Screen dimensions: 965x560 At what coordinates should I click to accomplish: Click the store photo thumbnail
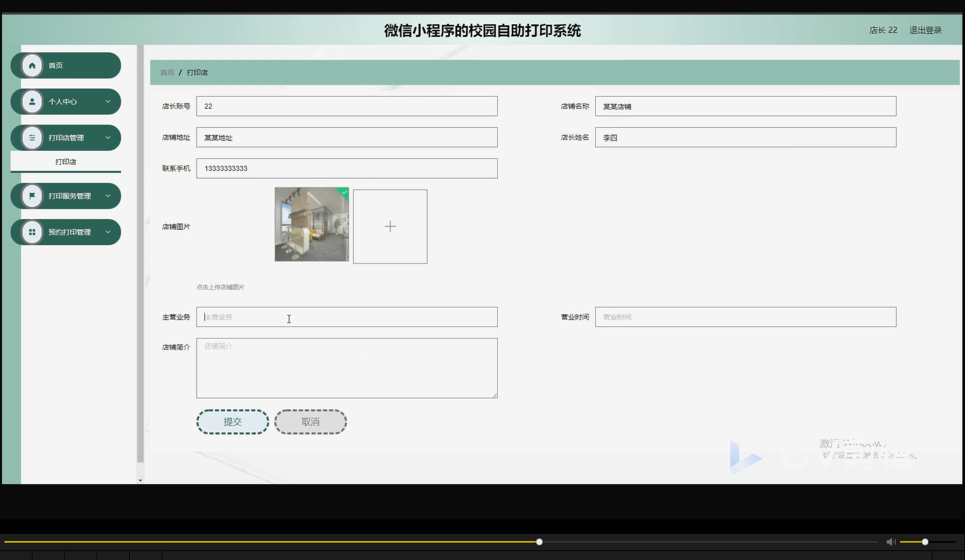pos(311,225)
